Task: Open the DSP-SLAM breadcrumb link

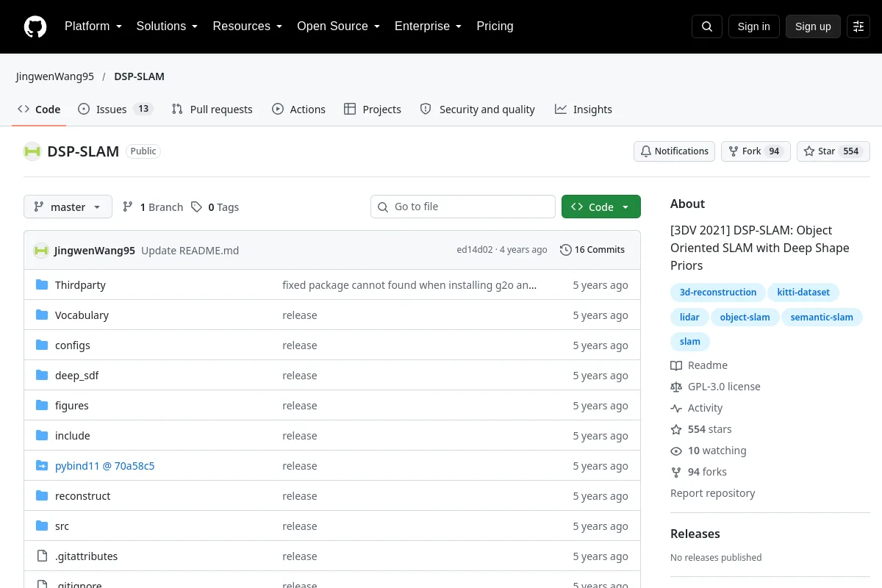Action: pos(139,76)
